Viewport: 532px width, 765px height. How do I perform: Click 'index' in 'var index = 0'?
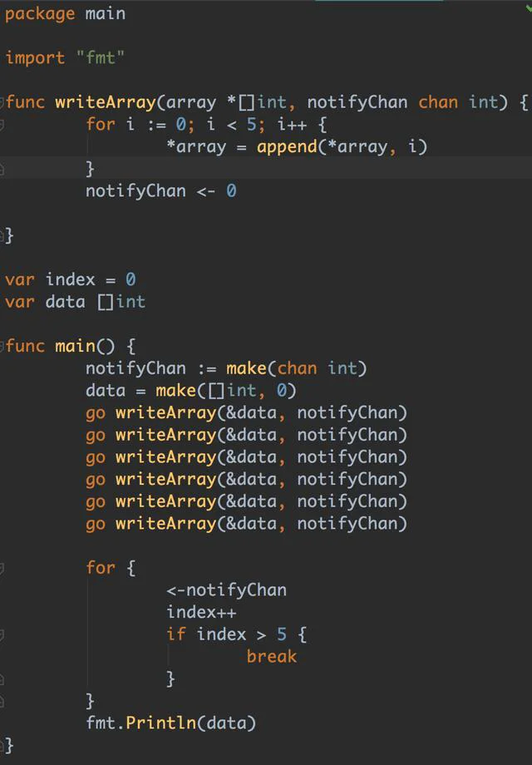(70, 279)
